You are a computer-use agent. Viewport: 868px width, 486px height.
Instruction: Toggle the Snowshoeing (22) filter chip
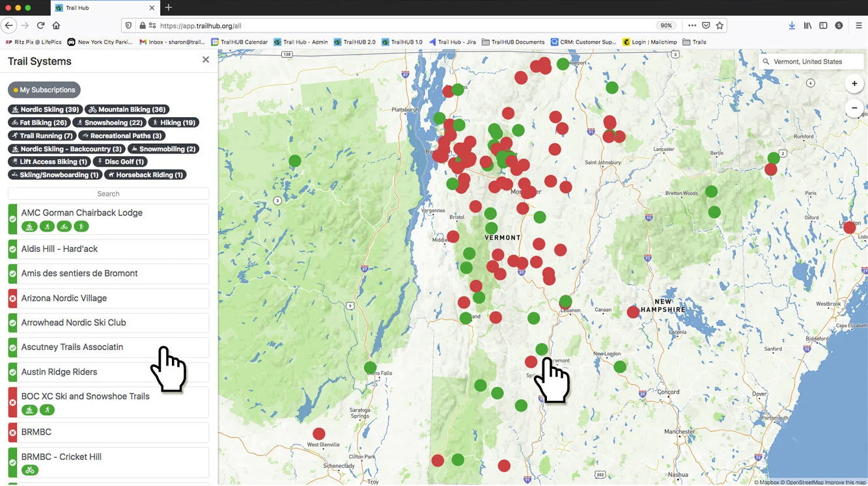tap(109, 122)
